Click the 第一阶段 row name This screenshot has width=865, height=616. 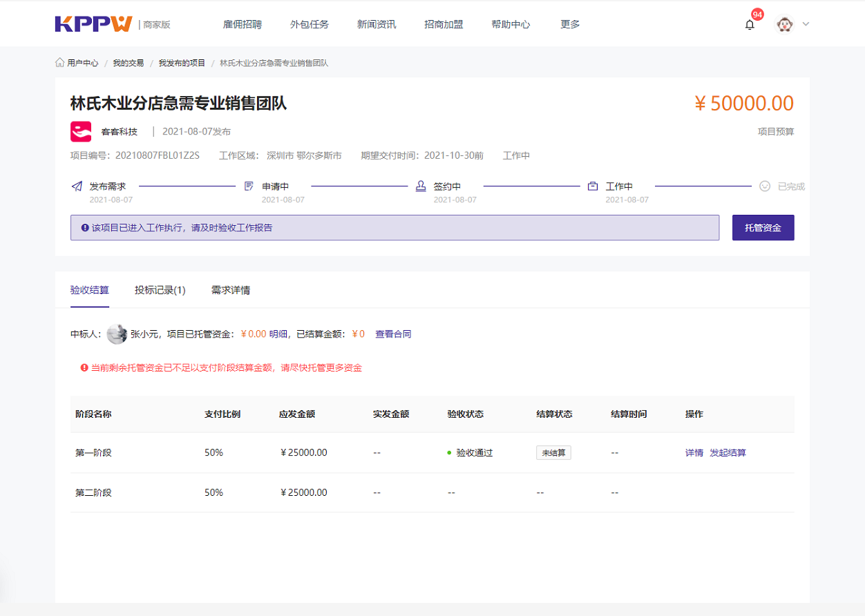[x=93, y=453]
